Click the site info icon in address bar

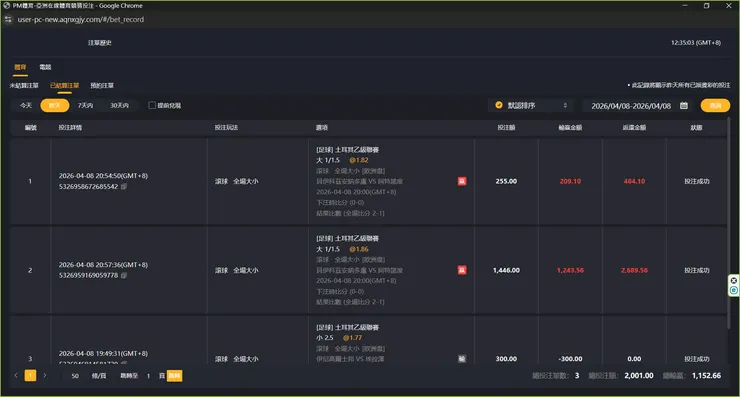8,19
